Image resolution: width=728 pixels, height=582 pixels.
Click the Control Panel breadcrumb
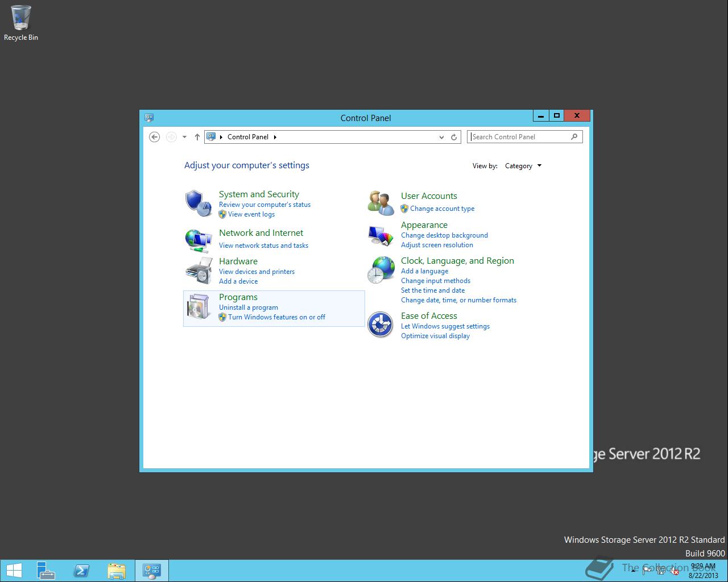pos(248,137)
